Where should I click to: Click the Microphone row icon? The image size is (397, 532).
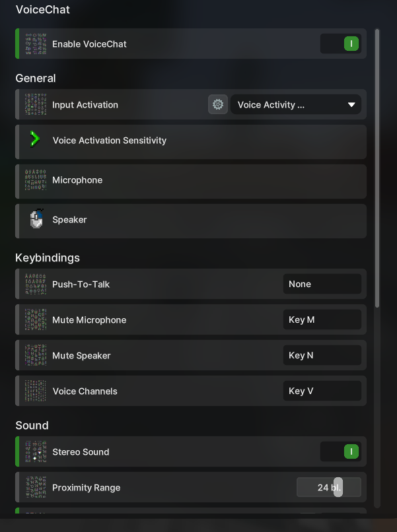(36, 180)
